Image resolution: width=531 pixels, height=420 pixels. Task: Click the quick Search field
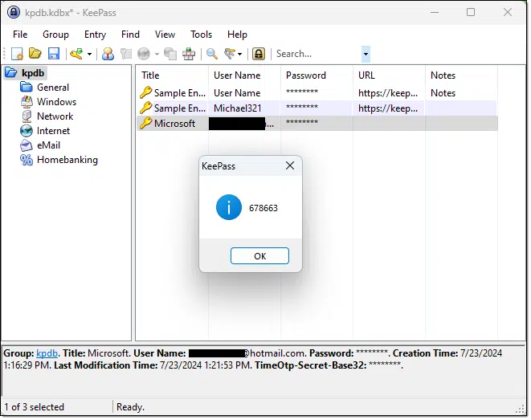(x=317, y=54)
